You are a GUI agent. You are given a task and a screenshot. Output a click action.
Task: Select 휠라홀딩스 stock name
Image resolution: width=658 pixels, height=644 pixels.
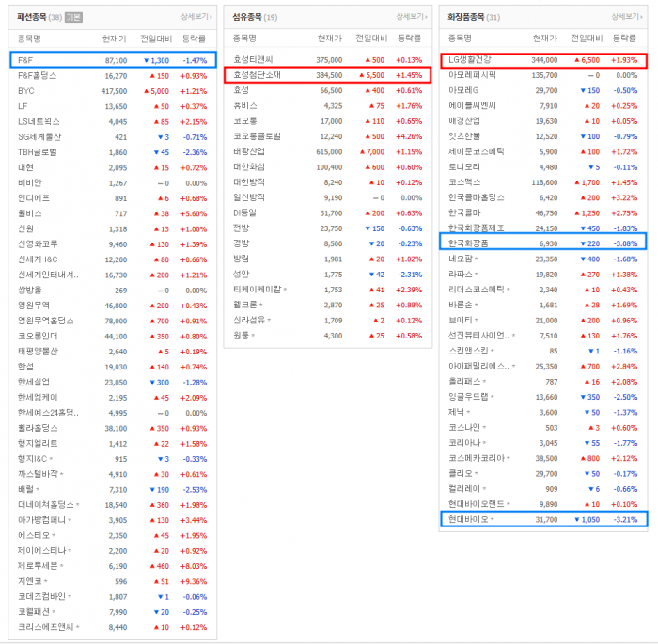pos(38,428)
